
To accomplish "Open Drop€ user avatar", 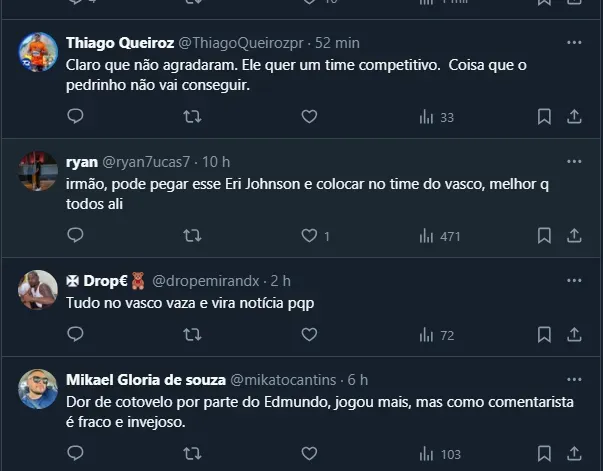I will click(x=38, y=290).
